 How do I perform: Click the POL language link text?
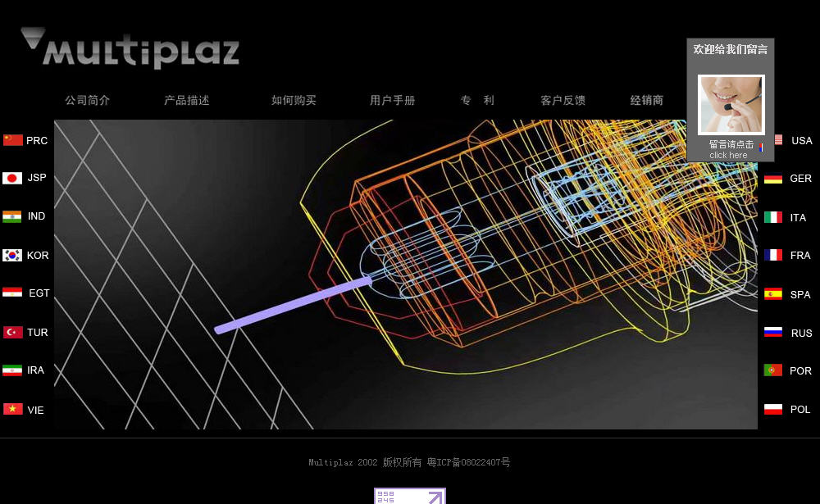pyautogui.click(x=799, y=410)
